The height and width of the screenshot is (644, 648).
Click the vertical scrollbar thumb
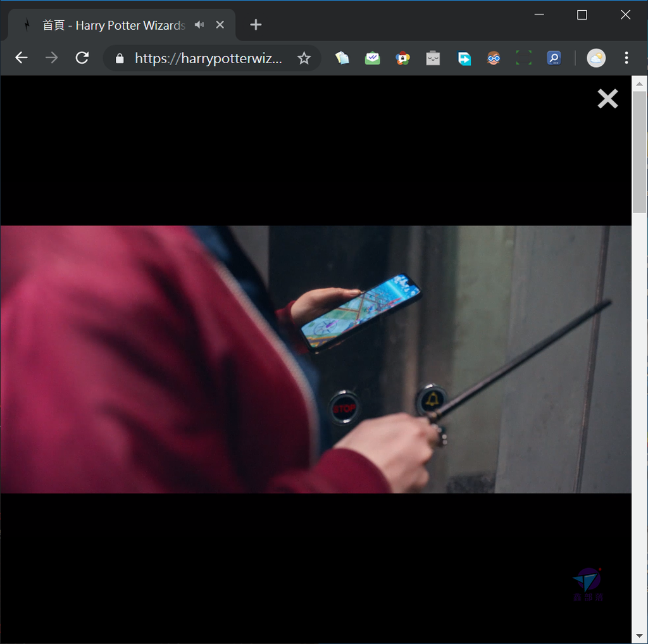click(x=639, y=152)
